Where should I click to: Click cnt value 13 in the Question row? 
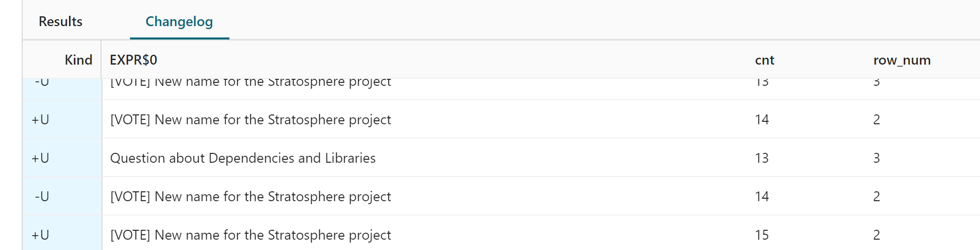[x=762, y=158]
